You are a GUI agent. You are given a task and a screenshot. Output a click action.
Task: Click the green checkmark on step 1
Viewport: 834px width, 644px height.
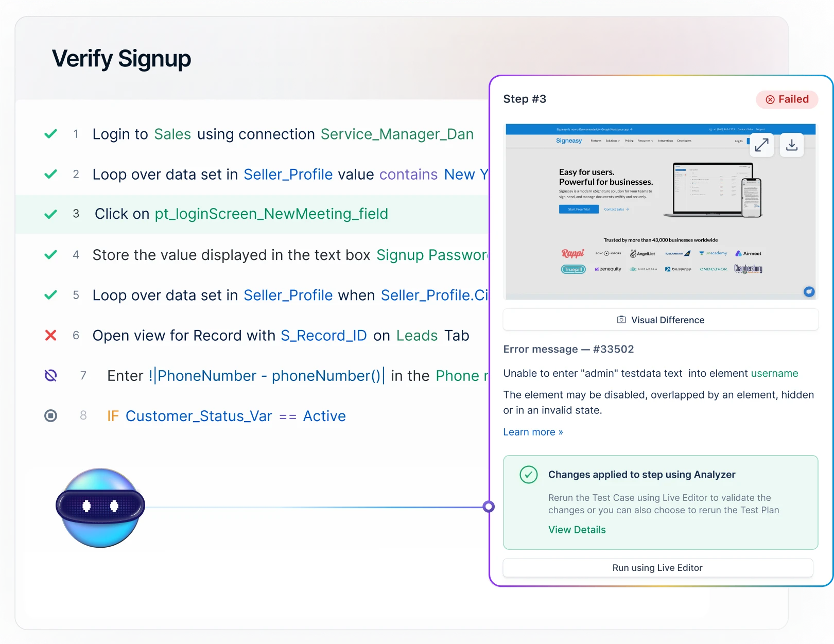50,134
